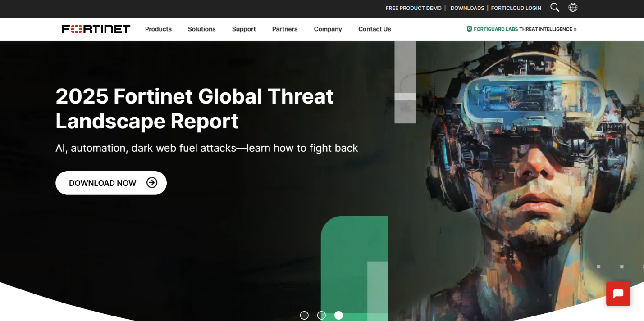Image resolution: width=644 pixels, height=321 pixels.
Task: Open the globe language selector
Action: pyautogui.click(x=573, y=8)
